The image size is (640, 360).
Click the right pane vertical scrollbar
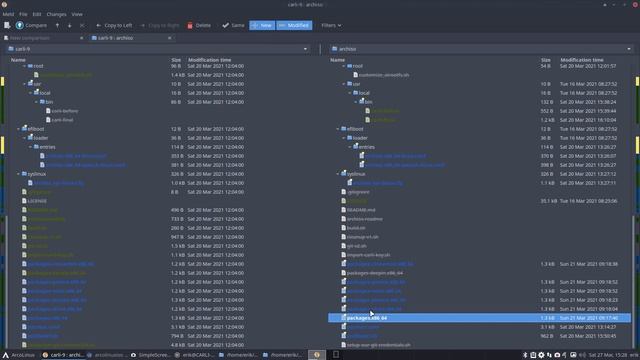click(633, 282)
